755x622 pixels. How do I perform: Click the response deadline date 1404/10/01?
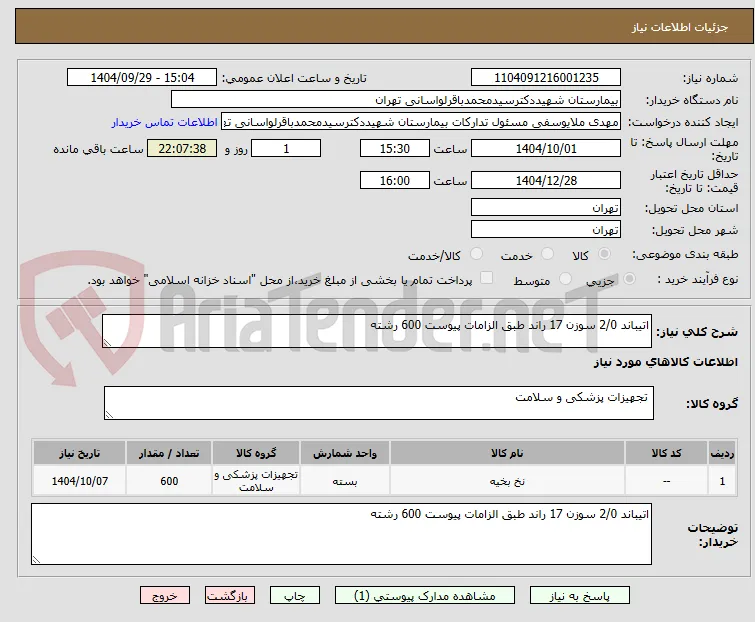click(x=546, y=148)
